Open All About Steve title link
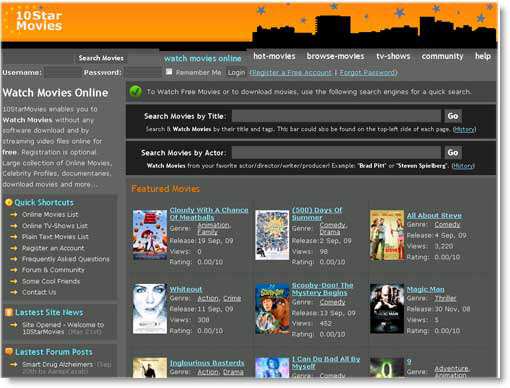 coord(434,215)
